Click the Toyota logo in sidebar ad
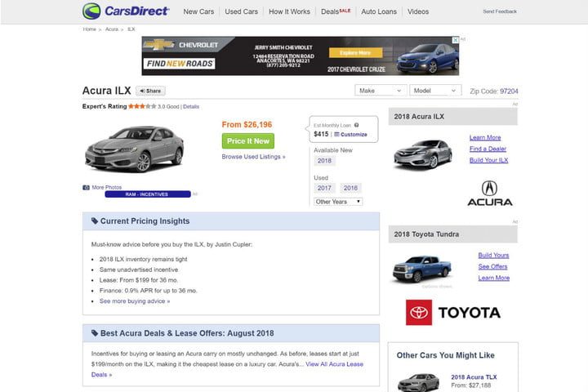 coord(453,312)
